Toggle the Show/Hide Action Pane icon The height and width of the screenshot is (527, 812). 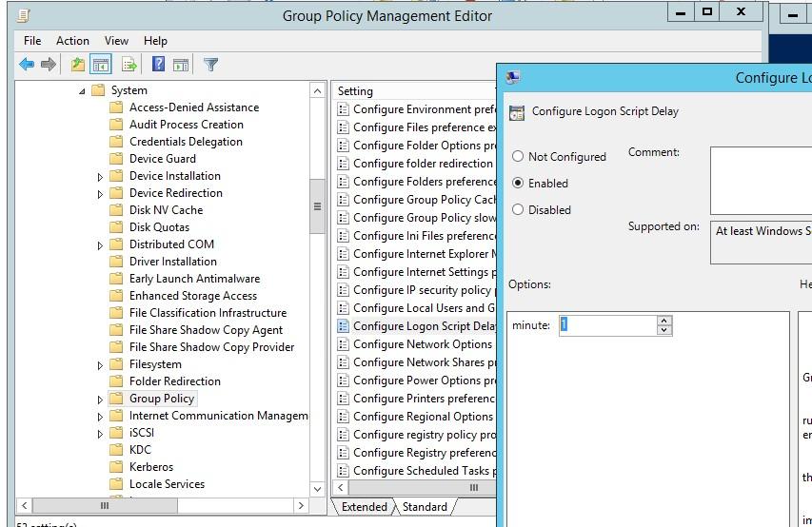point(181,65)
